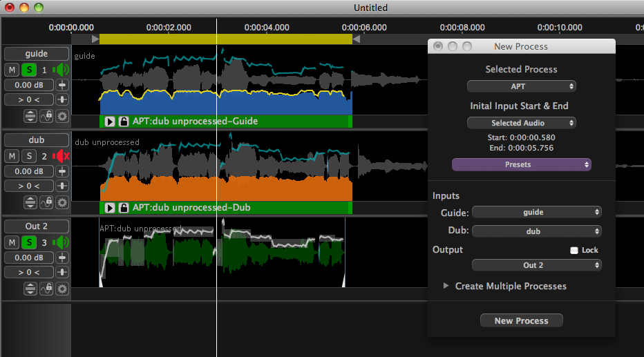644x357 pixels.
Task: Click the lock icon on APT Dub bar
Action: pyautogui.click(x=124, y=208)
